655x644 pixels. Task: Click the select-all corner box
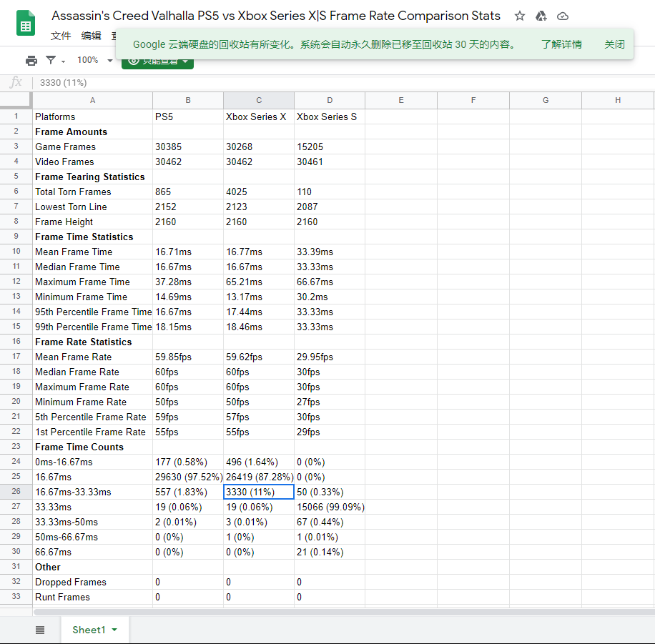click(x=16, y=100)
